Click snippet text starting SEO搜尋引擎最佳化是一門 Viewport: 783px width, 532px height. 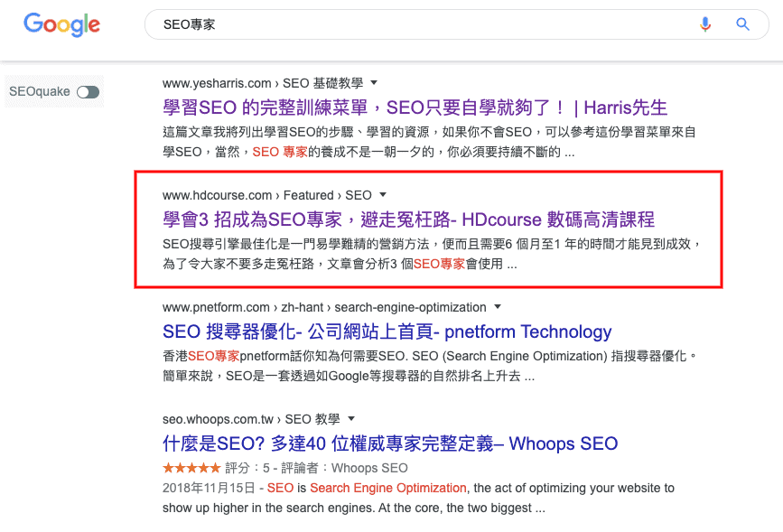pyautogui.click(x=432, y=254)
